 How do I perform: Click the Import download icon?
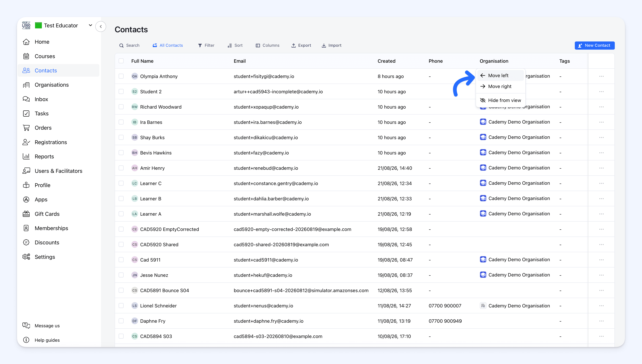click(x=324, y=46)
